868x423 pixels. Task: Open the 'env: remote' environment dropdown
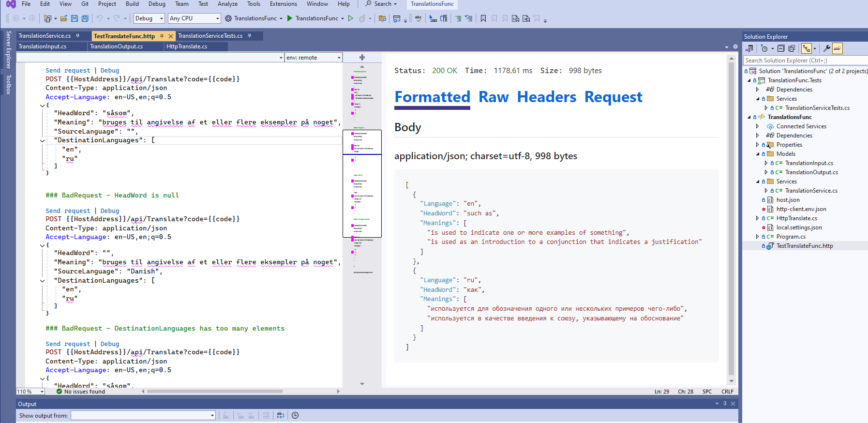[313, 58]
